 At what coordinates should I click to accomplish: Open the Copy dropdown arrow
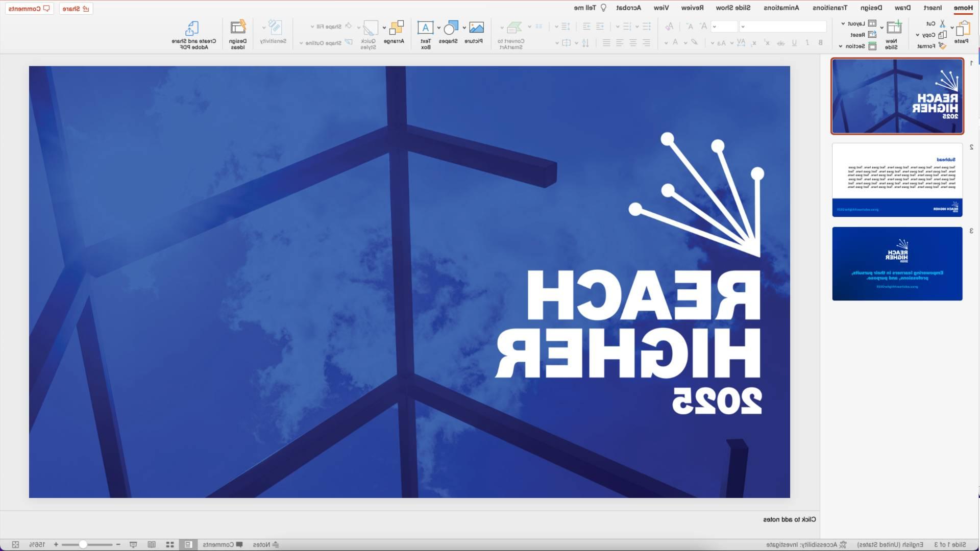tap(918, 35)
